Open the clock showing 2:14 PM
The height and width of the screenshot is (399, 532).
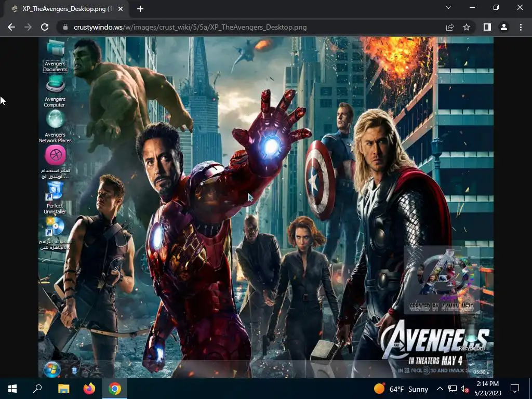(x=487, y=389)
